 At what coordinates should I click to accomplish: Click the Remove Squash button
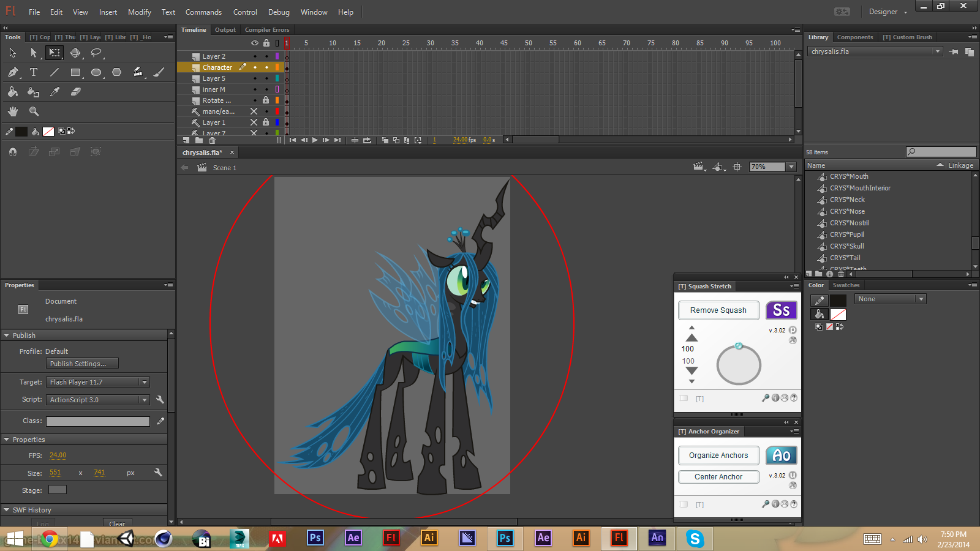tap(718, 310)
